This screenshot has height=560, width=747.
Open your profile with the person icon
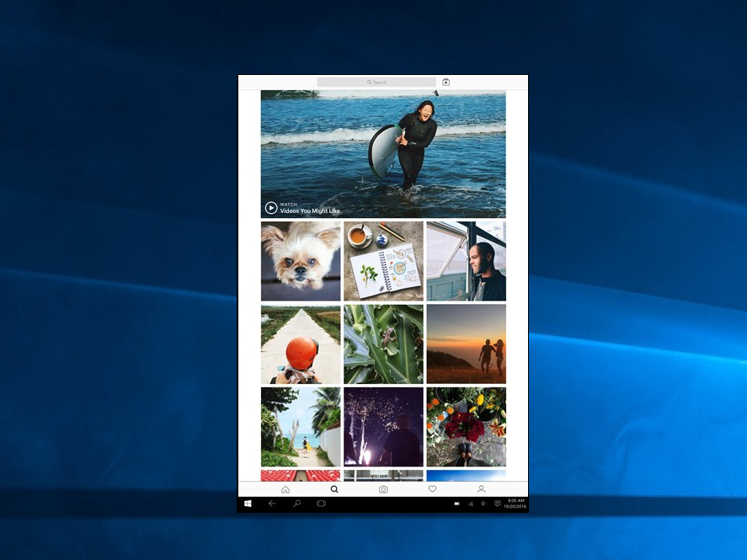pyautogui.click(x=481, y=488)
